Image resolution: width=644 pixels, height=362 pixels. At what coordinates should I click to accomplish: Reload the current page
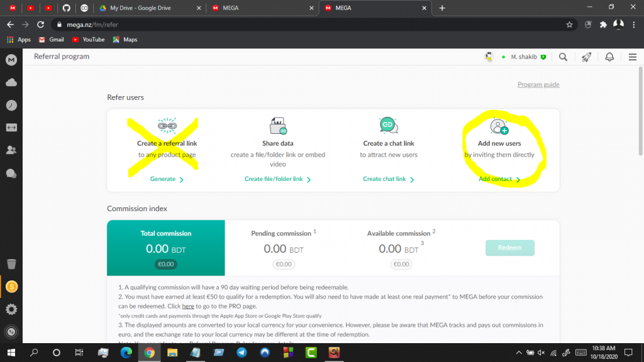pos(40,25)
